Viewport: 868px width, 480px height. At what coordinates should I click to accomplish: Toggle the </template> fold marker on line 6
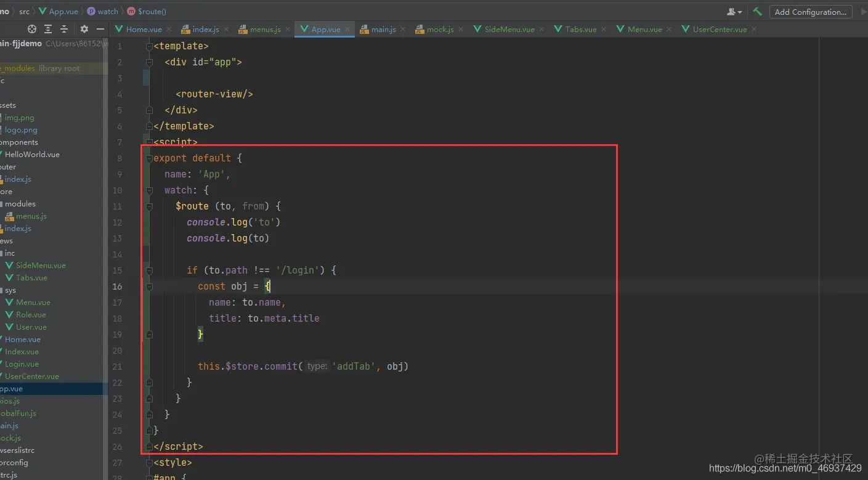click(x=149, y=126)
